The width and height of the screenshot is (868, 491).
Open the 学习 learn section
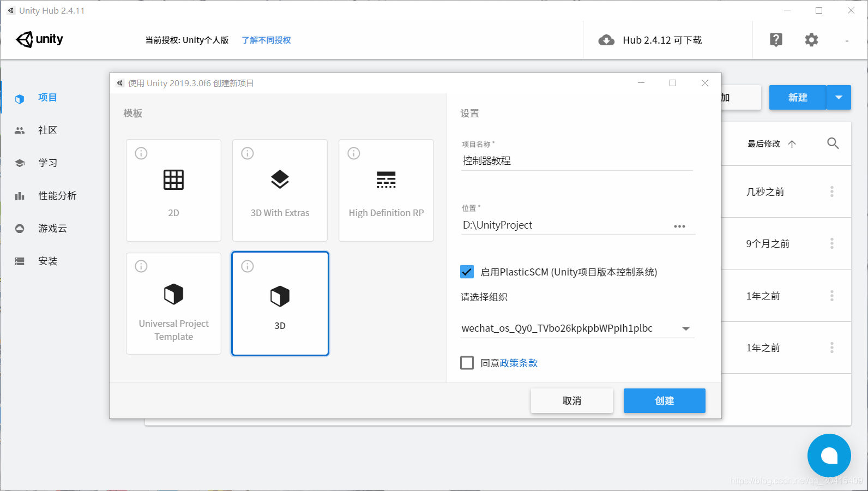click(x=47, y=163)
